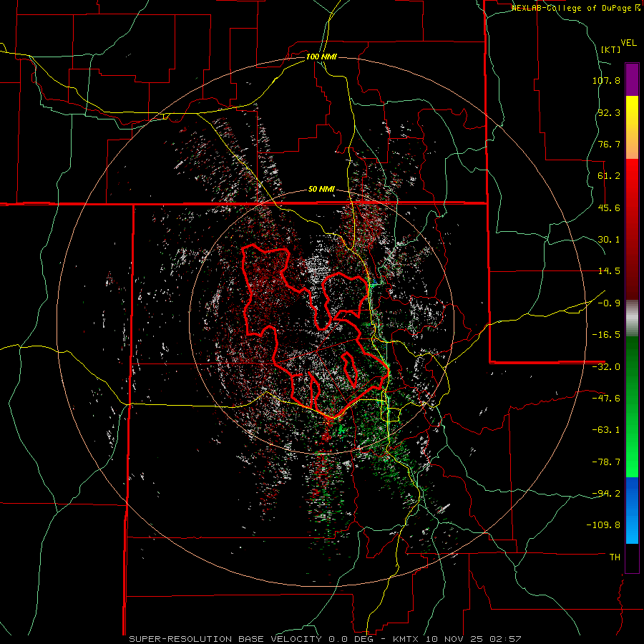Viewport: 644px width, 644px height.
Task: Click the 45.6 value on velocity scale
Action: tap(609, 208)
